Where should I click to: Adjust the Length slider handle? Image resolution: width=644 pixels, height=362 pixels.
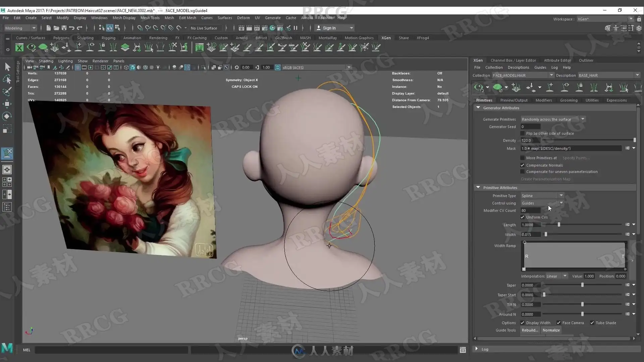coord(559,225)
